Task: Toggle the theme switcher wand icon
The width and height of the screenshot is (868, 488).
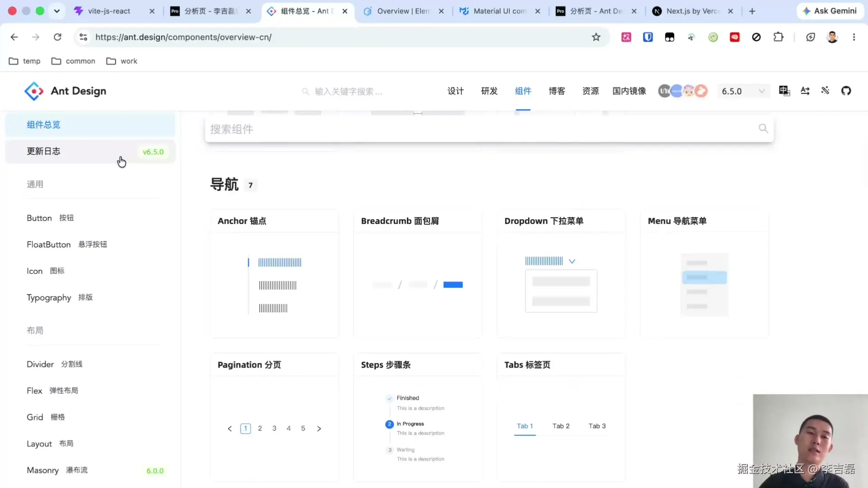Action: click(x=825, y=91)
